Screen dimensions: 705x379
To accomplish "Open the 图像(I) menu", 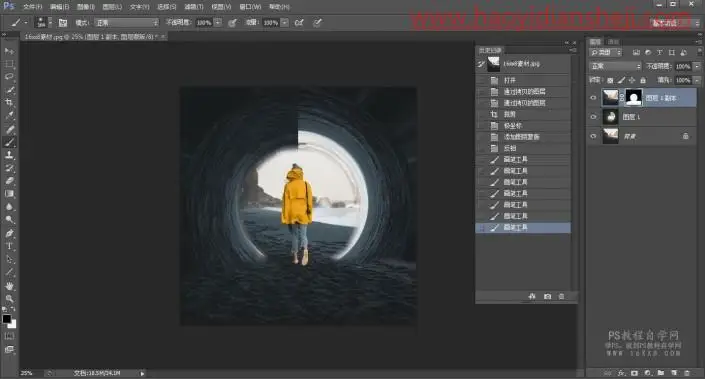I will [x=85, y=7].
